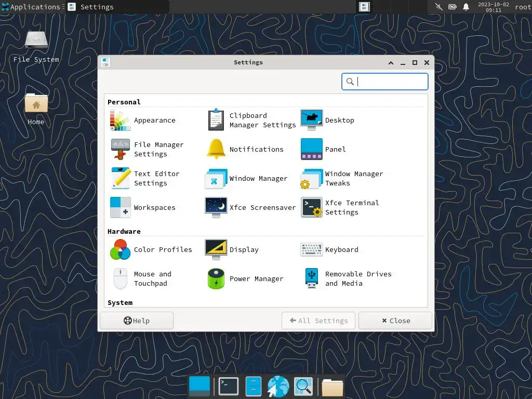The width and height of the screenshot is (532, 399).
Task: Open the Color Profiles icon
Action: point(120,249)
